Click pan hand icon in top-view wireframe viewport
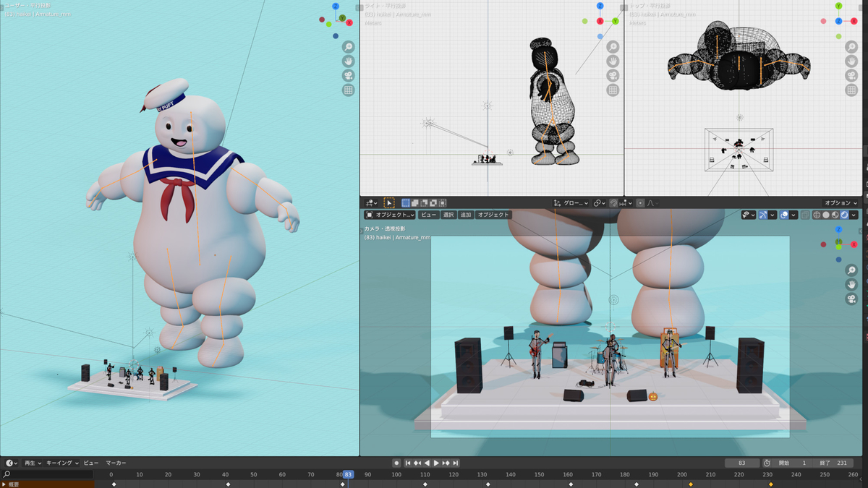The width and height of the screenshot is (868, 488). (851, 61)
